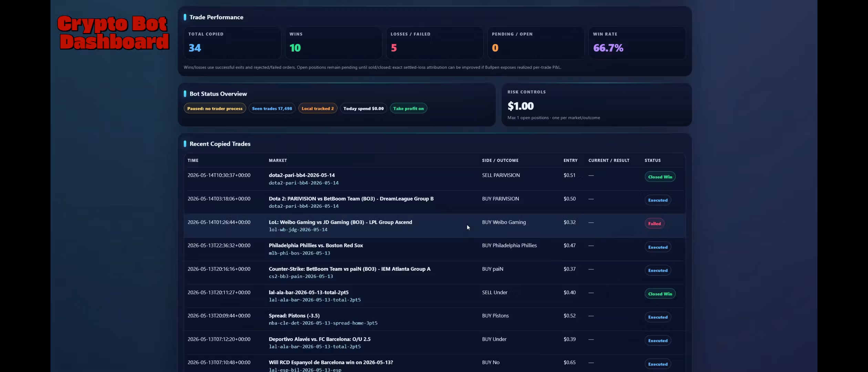Viewport: 868px width, 372px height.
Task: Select 'Dota 2: PARIVISION vs BetBoom Team' market
Action: tap(351, 199)
